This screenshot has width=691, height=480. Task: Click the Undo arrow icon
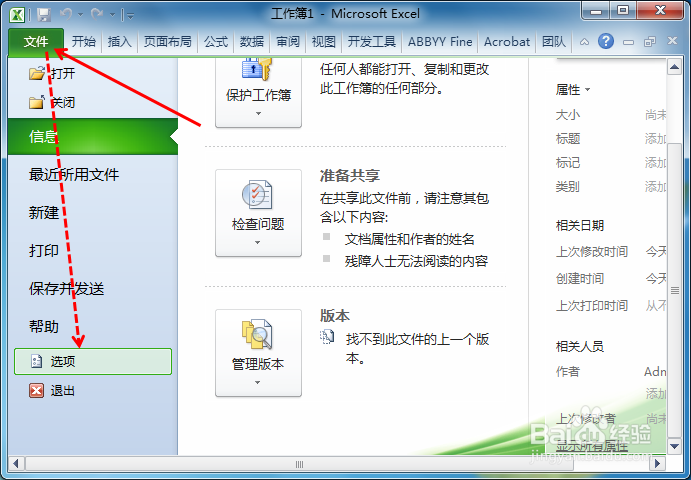(x=66, y=14)
